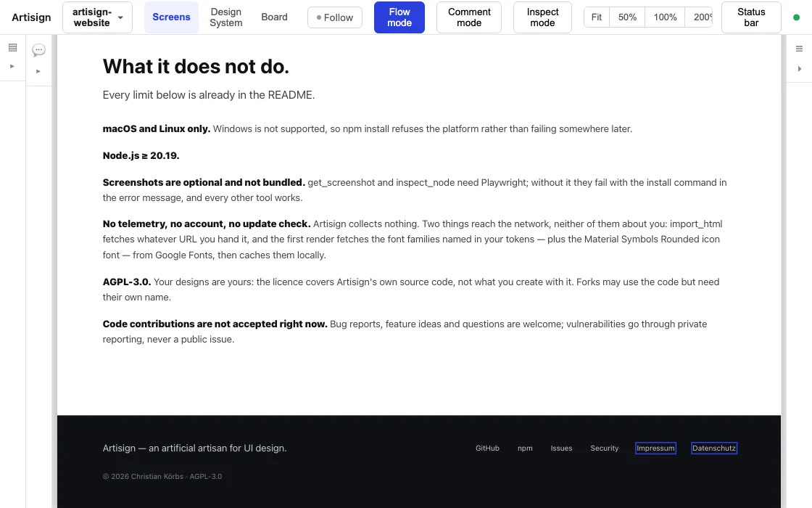Viewport: 812px width, 508px height.
Task: Open the npm footer link
Action: [x=525, y=448]
